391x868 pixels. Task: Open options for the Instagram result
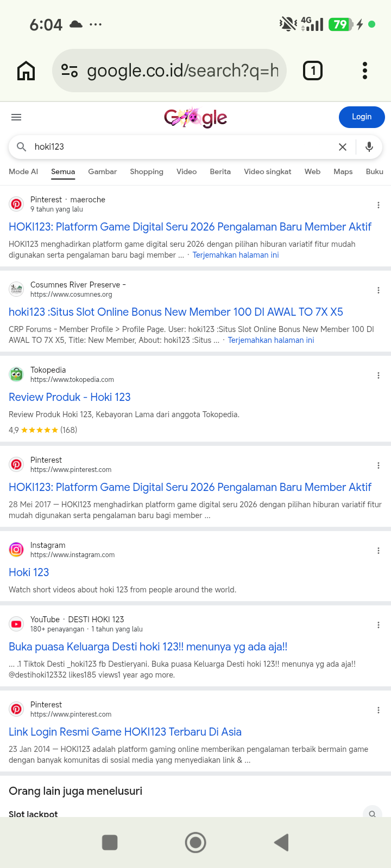[x=379, y=551]
